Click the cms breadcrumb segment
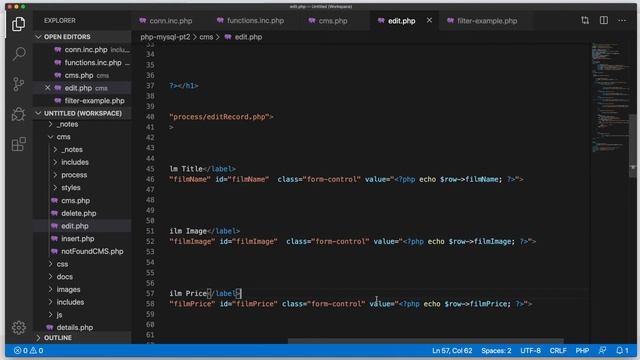Viewport: 640px width, 360px height. [x=206, y=37]
